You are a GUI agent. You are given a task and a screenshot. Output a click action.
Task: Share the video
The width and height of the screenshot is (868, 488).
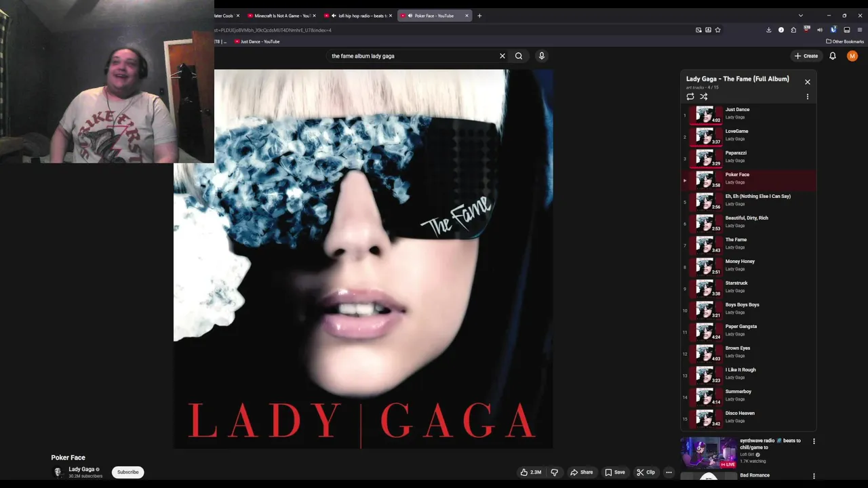click(582, 472)
